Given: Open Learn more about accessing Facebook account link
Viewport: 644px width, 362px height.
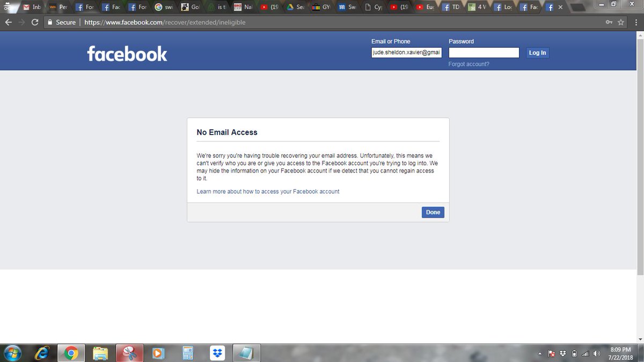Looking at the screenshot, I should coord(268,192).
